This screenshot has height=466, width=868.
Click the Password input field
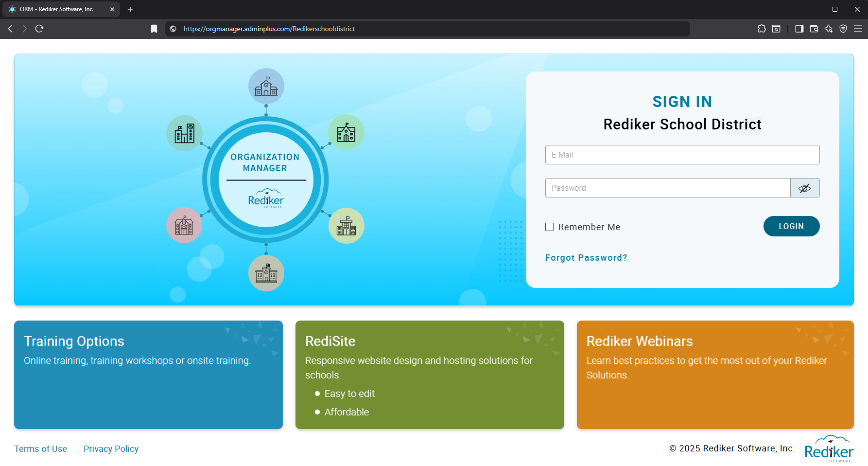(x=668, y=188)
